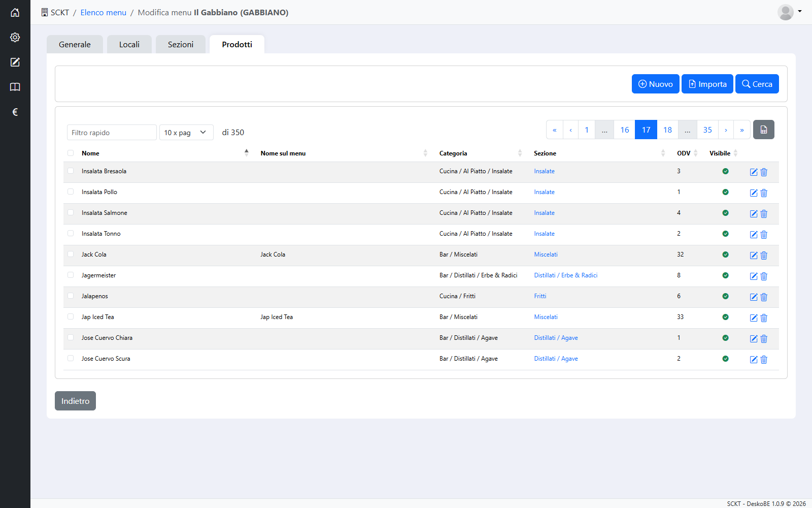Switch to the Generale tab
The height and width of the screenshot is (508, 812).
pyautogui.click(x=75, y=44)
